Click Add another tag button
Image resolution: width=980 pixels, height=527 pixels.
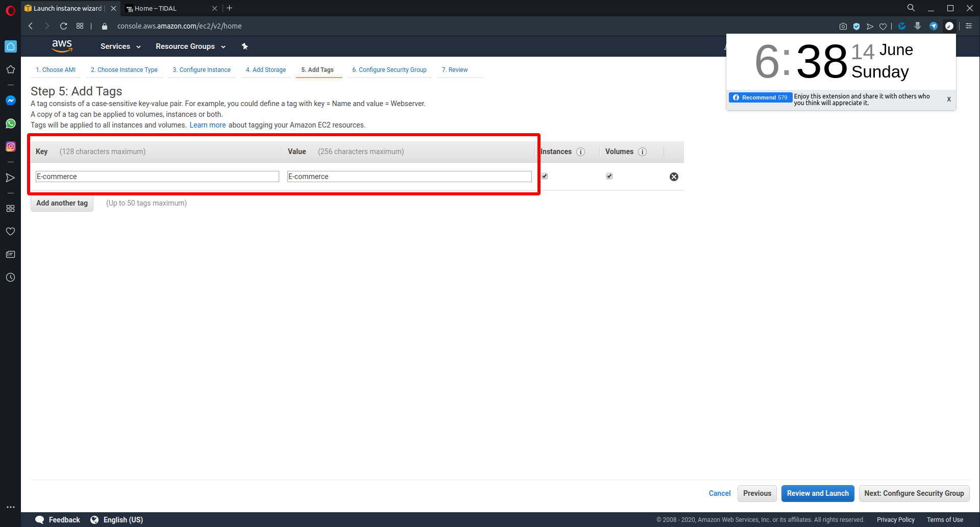coord(62,203)
